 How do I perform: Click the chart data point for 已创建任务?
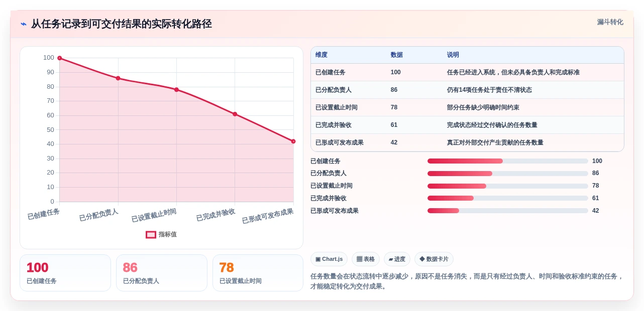[x=60, y=58]
